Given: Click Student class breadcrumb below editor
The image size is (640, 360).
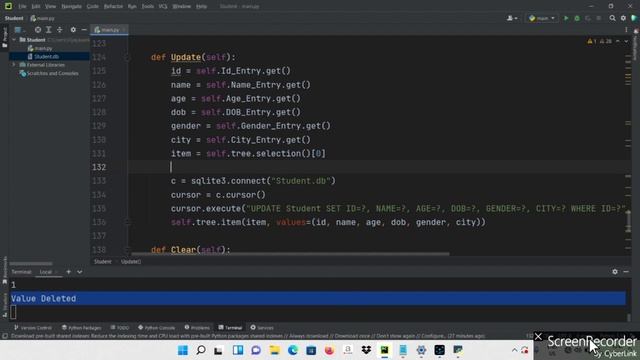Looking at the screenshot, I should [102, 262].
